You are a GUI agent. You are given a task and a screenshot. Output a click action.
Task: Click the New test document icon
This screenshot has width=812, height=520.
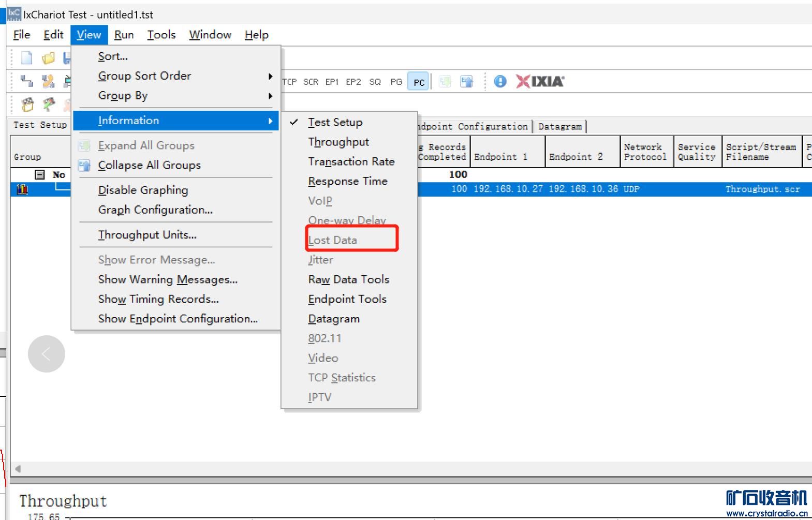[27, 57]
